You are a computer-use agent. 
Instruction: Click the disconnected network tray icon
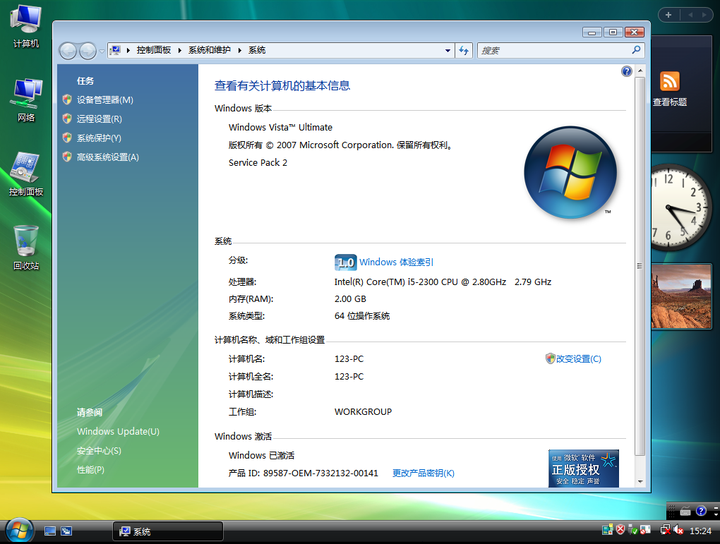click(x=665, y=530)
